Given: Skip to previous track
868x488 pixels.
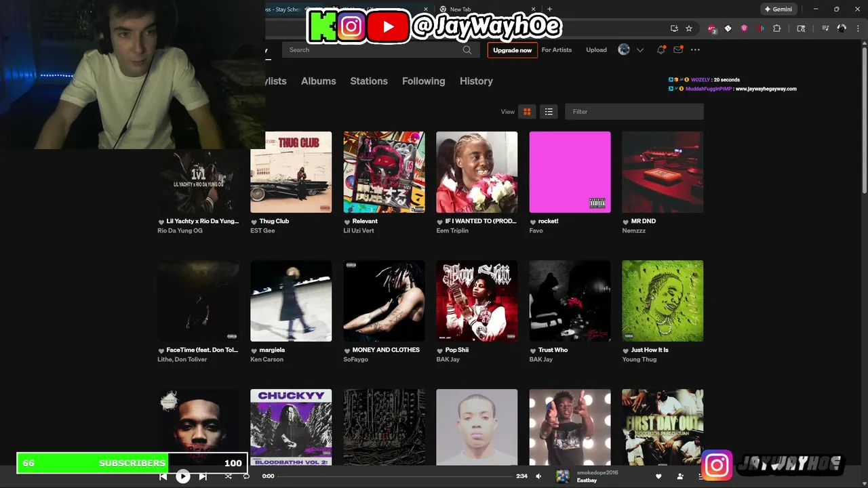Looking at the screenshot, I should click(163, 476).
